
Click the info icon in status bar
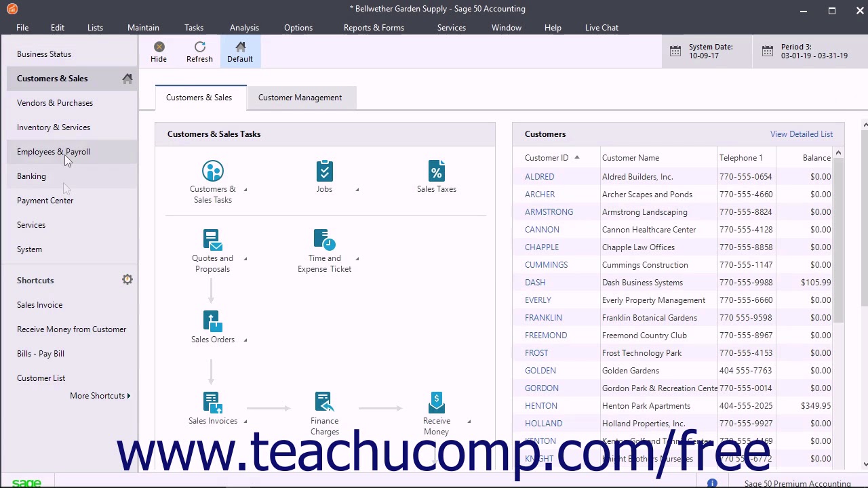[712, 483]
